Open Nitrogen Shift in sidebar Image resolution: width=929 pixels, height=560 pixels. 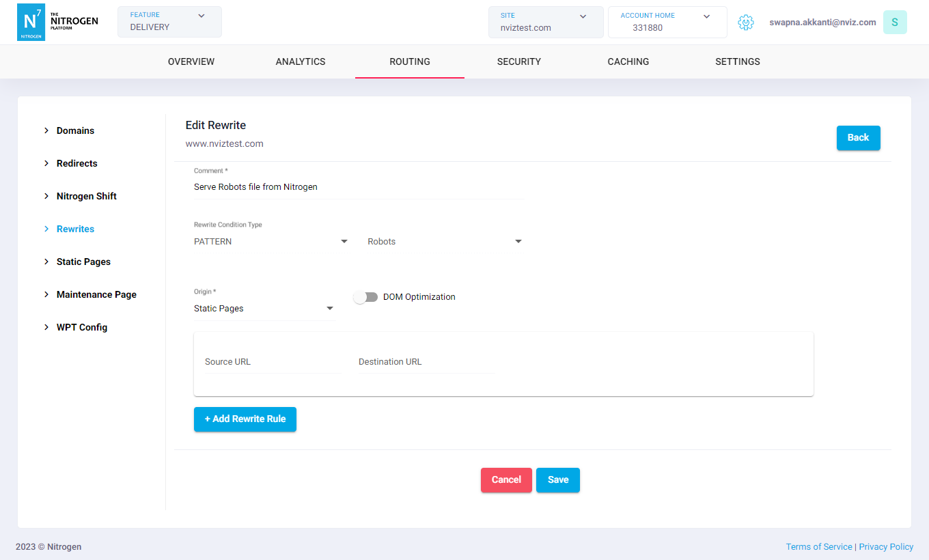[x=86, y=196]
